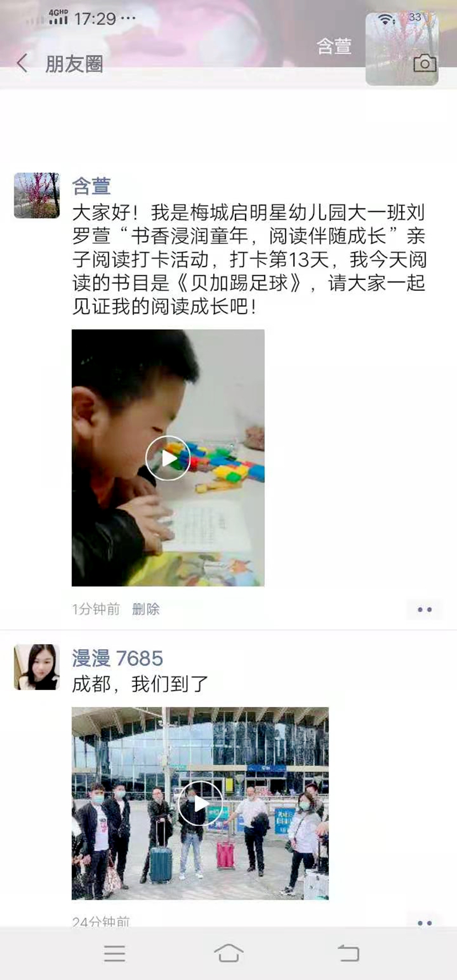Tap 漫漫 7685 profile avatar
Viewport: 457px width, 980px height.
37,667
